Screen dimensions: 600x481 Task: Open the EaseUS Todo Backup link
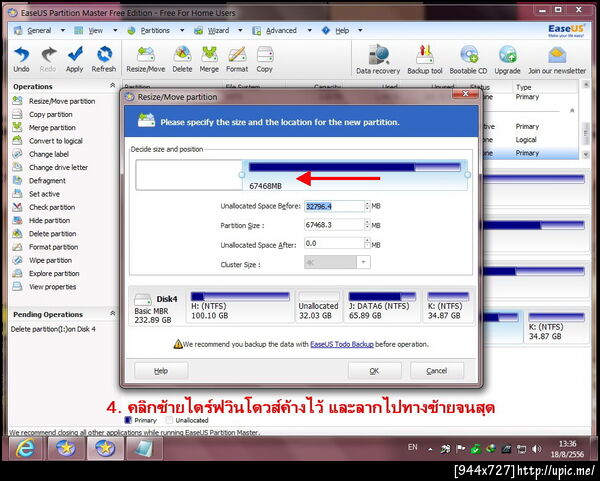(x=342, y=344)
